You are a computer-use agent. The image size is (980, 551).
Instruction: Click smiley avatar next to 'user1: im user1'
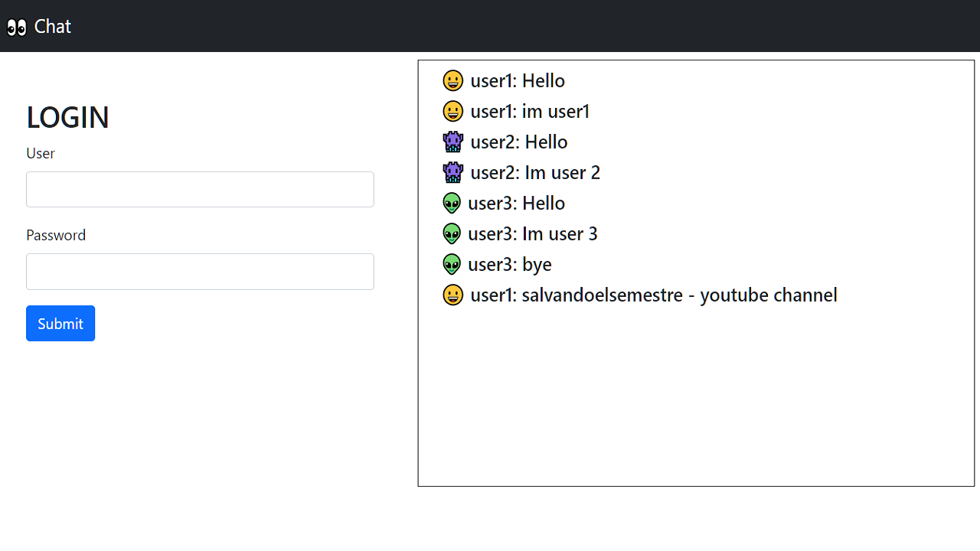pyautogui.click(x=453, y=111)
